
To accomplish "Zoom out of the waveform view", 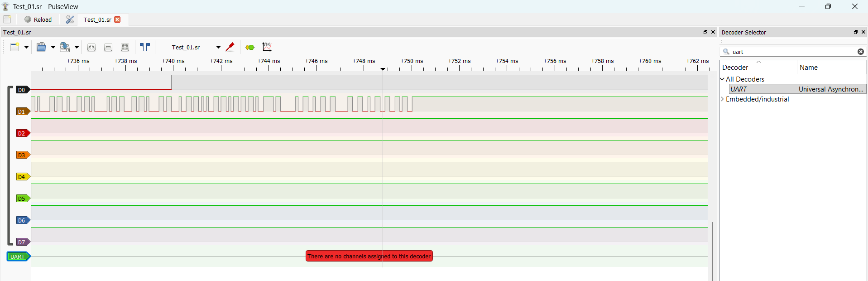I will pos(108,47).
